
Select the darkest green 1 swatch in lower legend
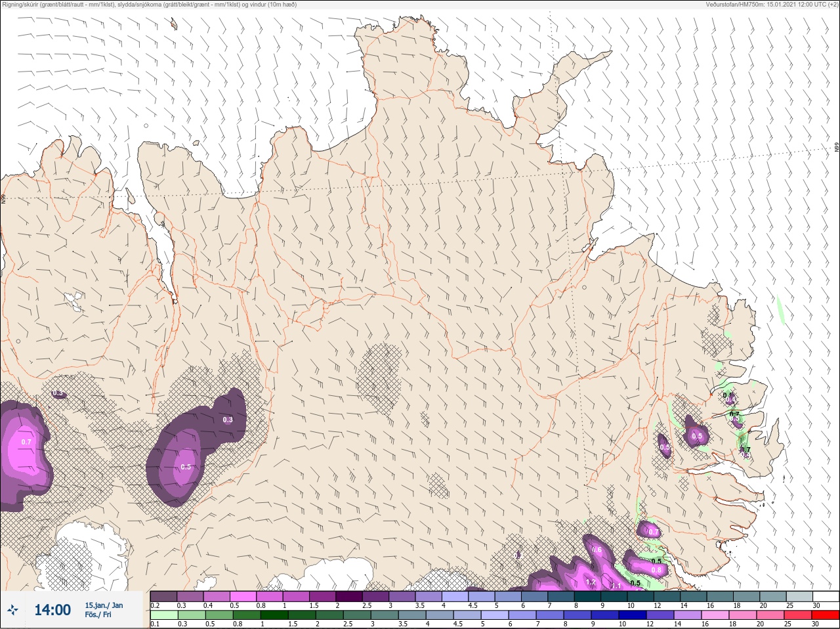275,615
